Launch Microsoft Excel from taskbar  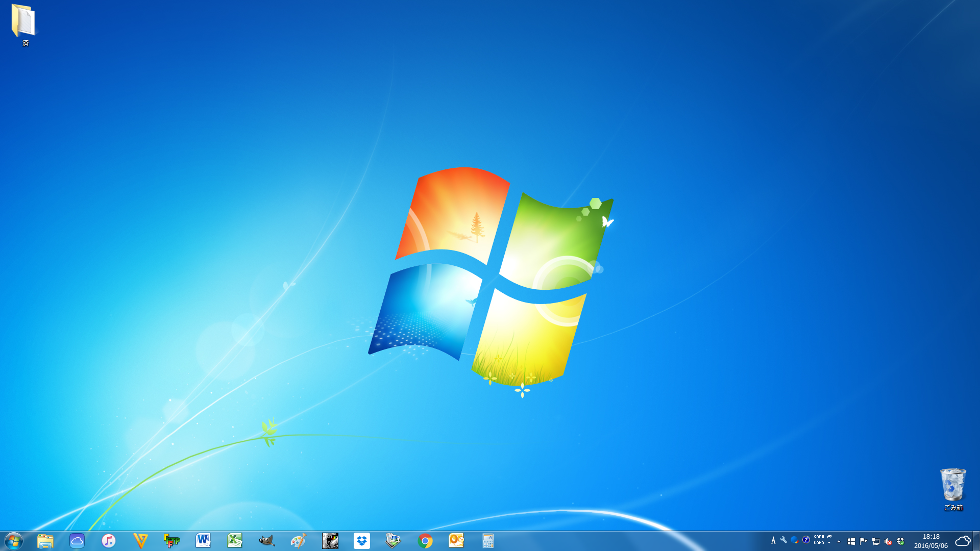(x=235, y=541)
